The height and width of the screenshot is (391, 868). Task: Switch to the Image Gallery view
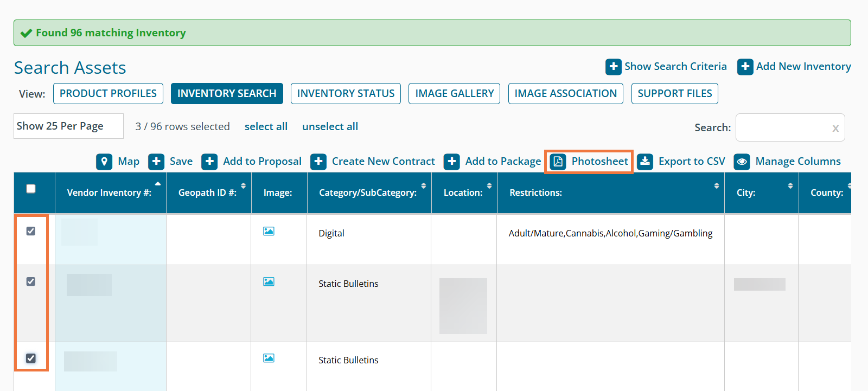tap(454, 93)
